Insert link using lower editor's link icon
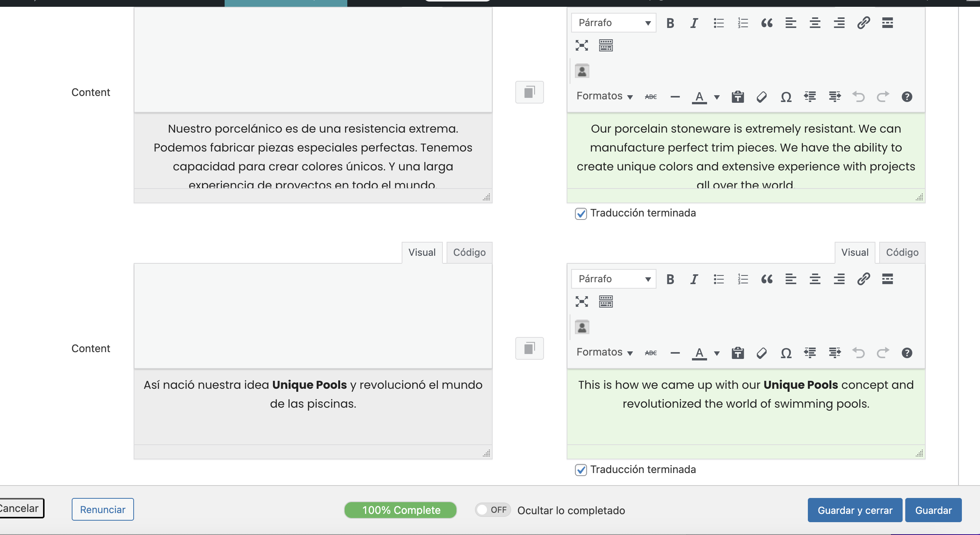Viewport: 980px width, 535px height. tap(863, 279)
